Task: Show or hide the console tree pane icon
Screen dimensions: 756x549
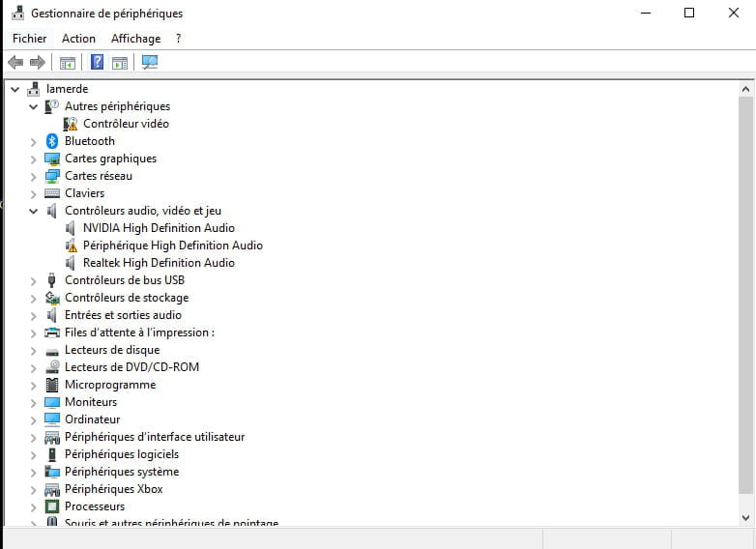Action: pyautogui.click(x=68, y=63)
